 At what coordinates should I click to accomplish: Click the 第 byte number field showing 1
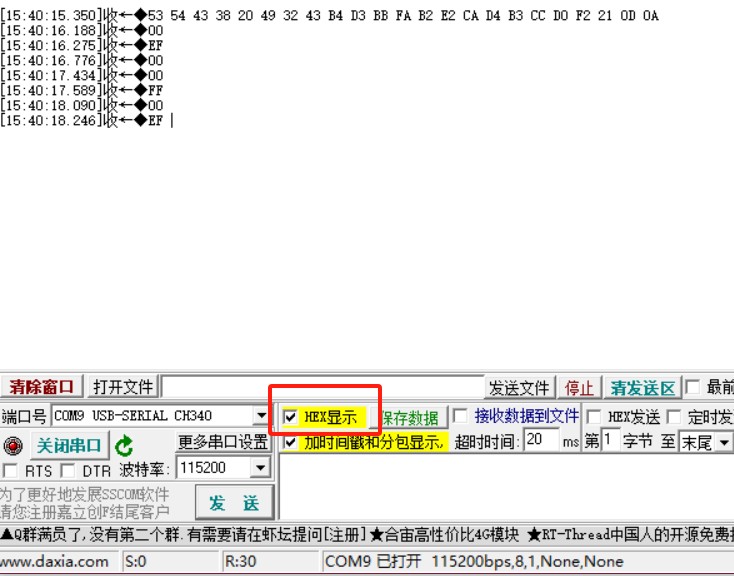coord(609,441)
